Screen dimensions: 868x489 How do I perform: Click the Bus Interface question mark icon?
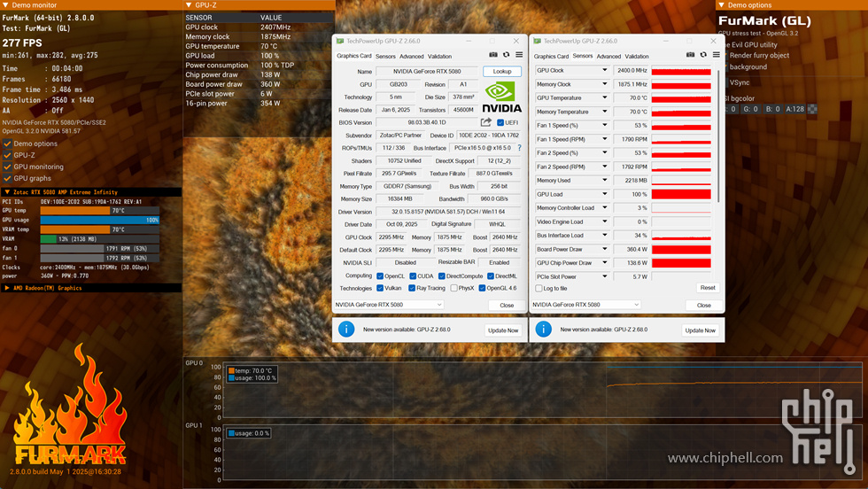(x=519, y=148)
